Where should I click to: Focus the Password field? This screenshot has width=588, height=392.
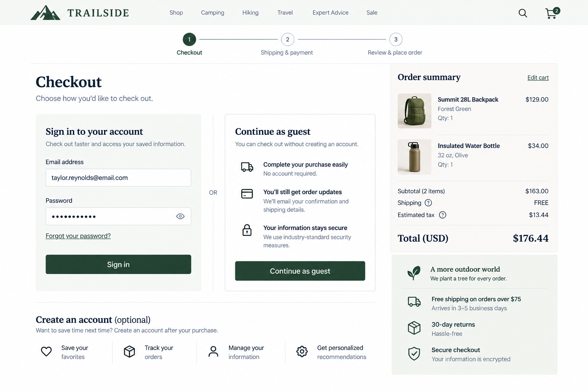click(118, 216)
